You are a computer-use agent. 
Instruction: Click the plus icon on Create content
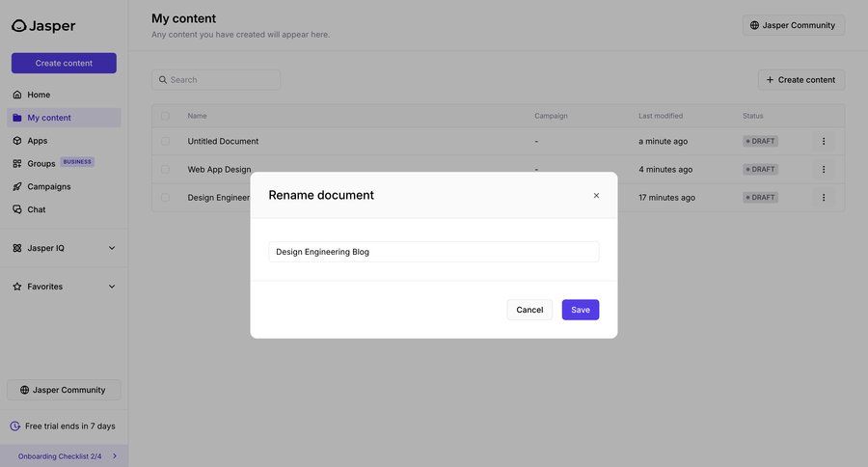click(770, 80)
